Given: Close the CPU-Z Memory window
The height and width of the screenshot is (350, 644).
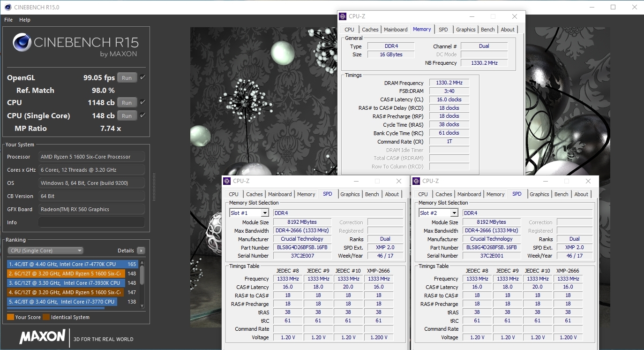Looking at the screenshot, I should click(x=515, y=16).
